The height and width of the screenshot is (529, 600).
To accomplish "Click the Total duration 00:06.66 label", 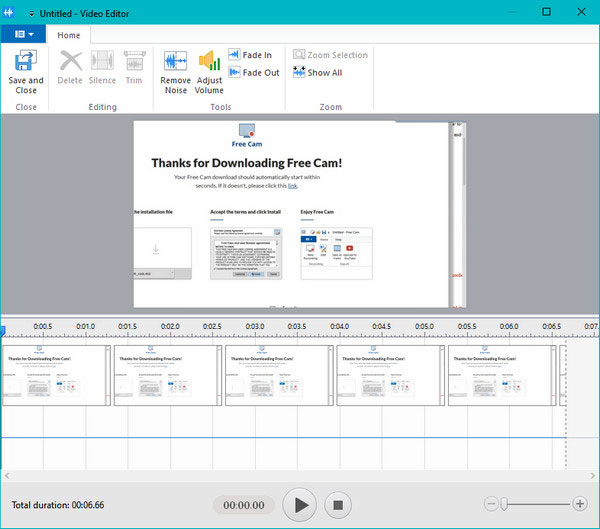I will click(x=58, y=505).
